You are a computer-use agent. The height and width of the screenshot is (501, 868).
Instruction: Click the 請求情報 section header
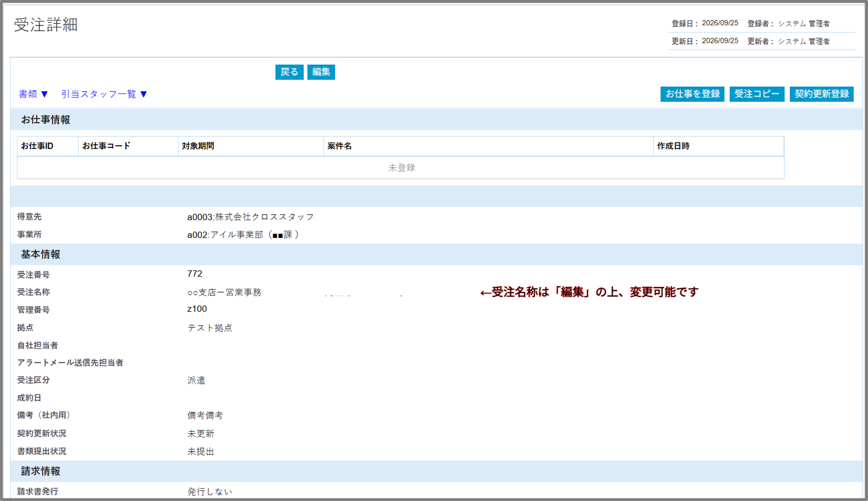click(x=437, y=471)
